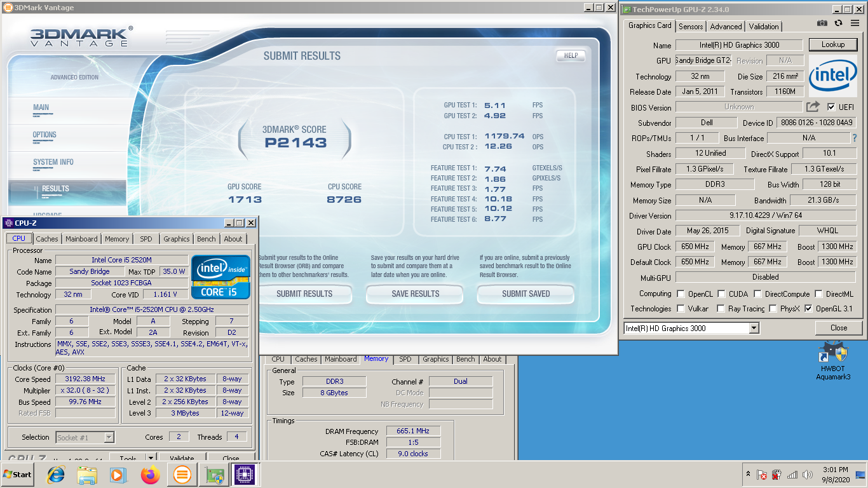The image size is (868, 488).
Task: Switch to CPU-Z purple chip taskbar icon
Action: click(244, 475)
